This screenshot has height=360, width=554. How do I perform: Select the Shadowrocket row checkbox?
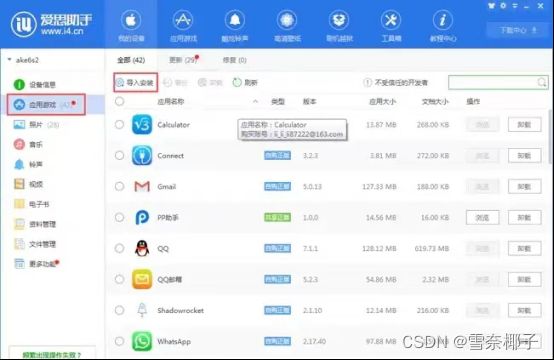[x=119, y=310]
